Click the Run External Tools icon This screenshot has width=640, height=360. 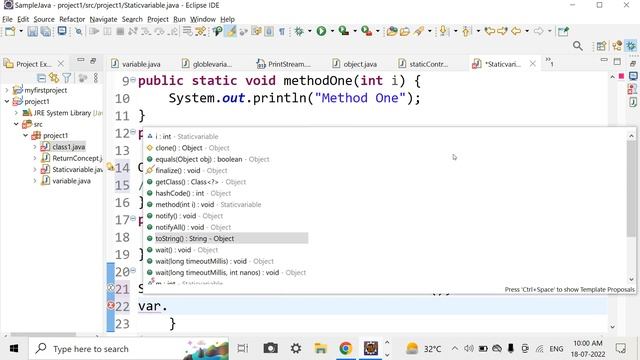367,31
